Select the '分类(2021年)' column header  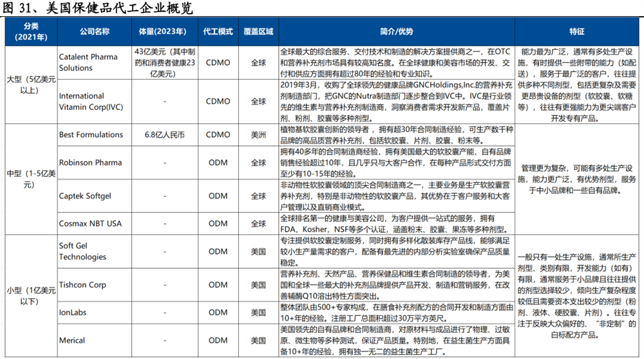click(31, 32)
